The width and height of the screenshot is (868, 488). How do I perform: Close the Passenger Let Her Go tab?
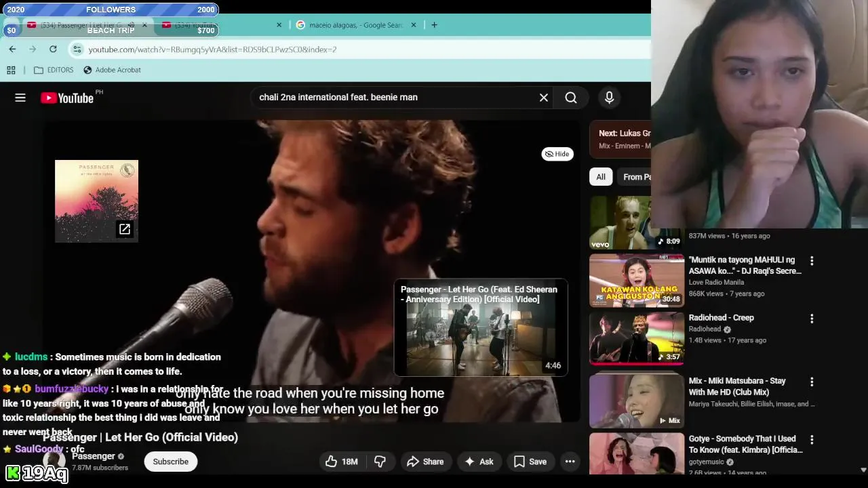(144, 25)
